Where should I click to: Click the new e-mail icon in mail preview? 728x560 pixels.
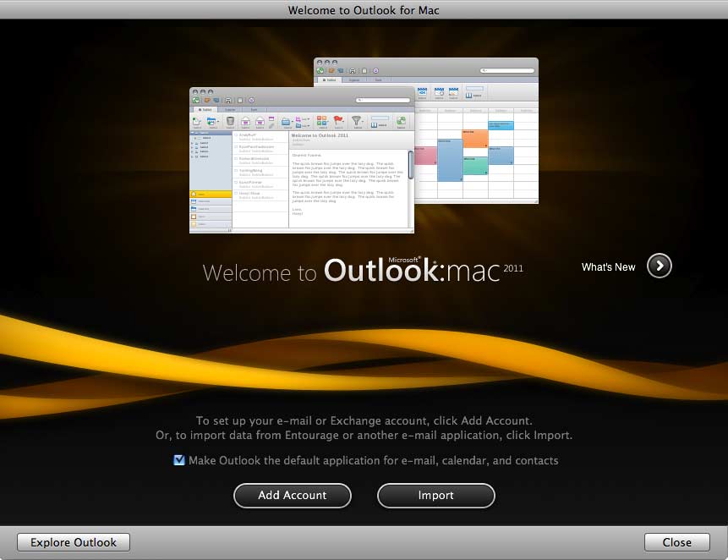[x=196, y=122]
